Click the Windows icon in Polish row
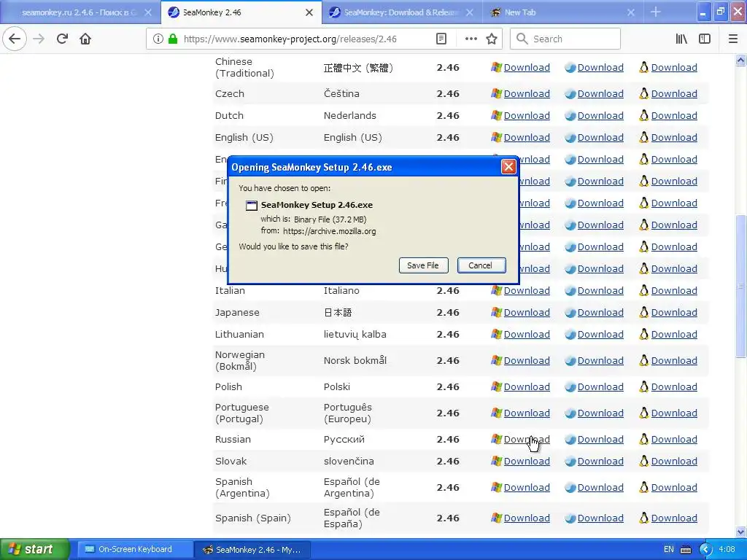Viewport: 747px width, 560px height. (496, 386)
